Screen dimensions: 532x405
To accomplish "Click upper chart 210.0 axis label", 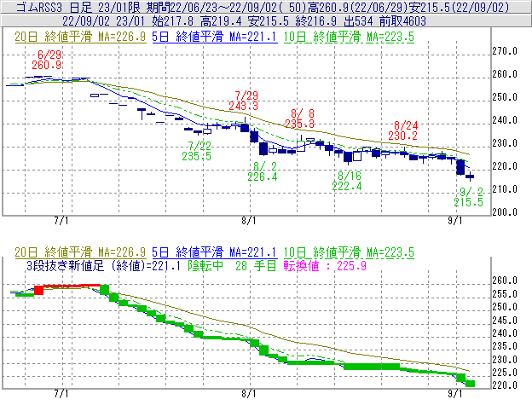I will click(505, 189).
